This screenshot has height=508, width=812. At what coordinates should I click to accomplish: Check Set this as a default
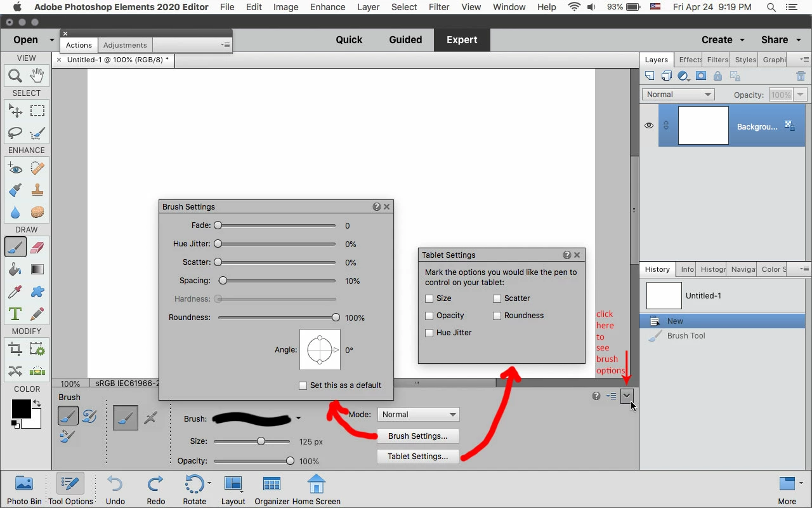pos(303,385)
